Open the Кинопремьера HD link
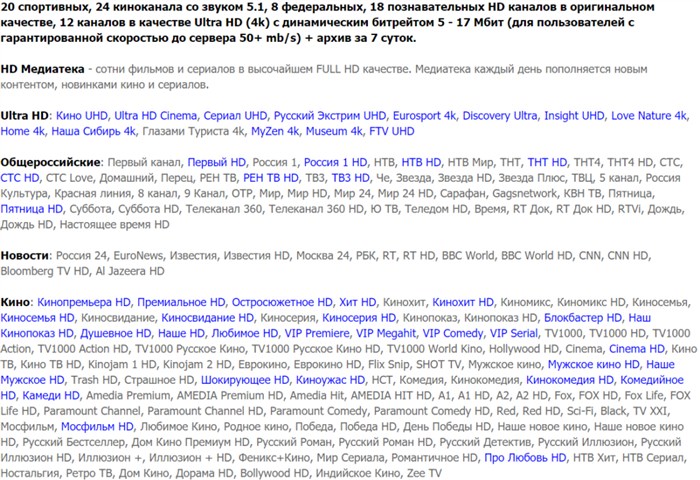This screenshot has width=700, height=480. click(84, 302)
